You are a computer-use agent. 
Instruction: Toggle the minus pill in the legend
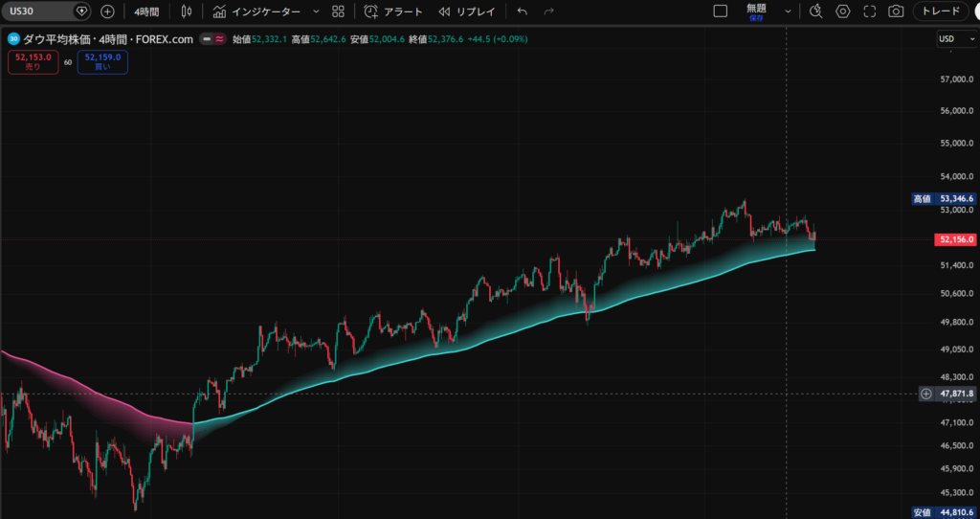[x=207, y=38]
